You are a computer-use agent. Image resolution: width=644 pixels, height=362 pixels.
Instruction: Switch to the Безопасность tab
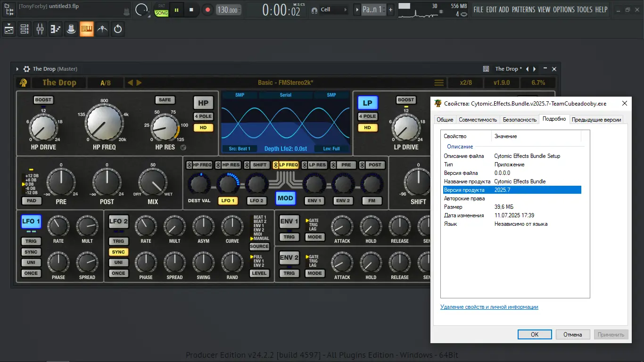click(x=520, y=120)
